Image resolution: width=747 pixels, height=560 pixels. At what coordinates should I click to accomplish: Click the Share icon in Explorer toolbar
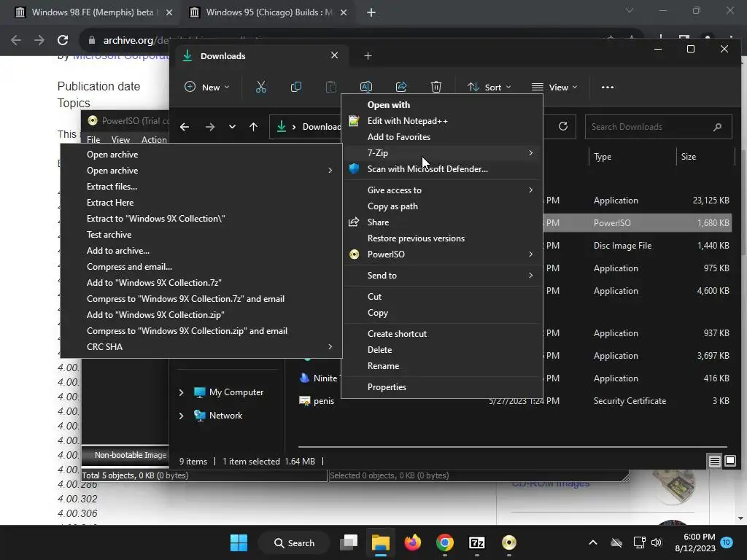coord(401,87)
